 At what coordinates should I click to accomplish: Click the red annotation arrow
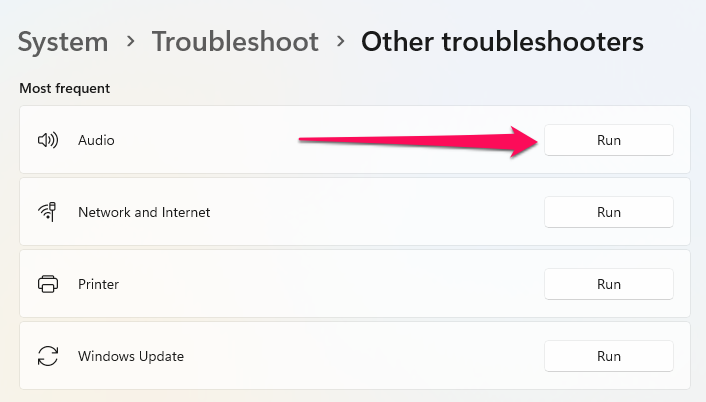(418, 141)
